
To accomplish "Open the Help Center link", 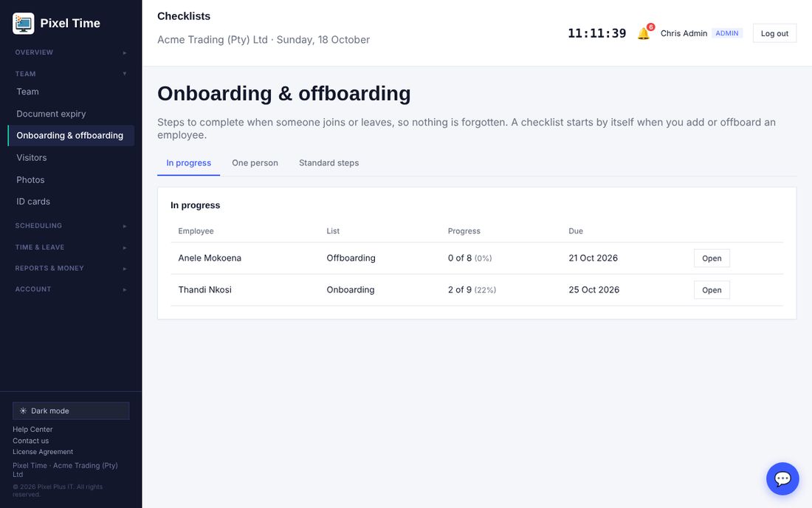I will click(x=32, y=429).
